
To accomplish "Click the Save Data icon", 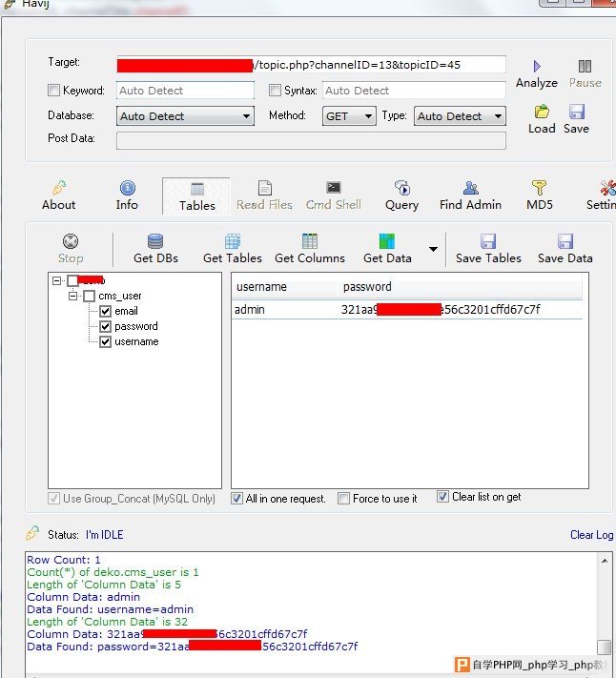I will [565, 241].
